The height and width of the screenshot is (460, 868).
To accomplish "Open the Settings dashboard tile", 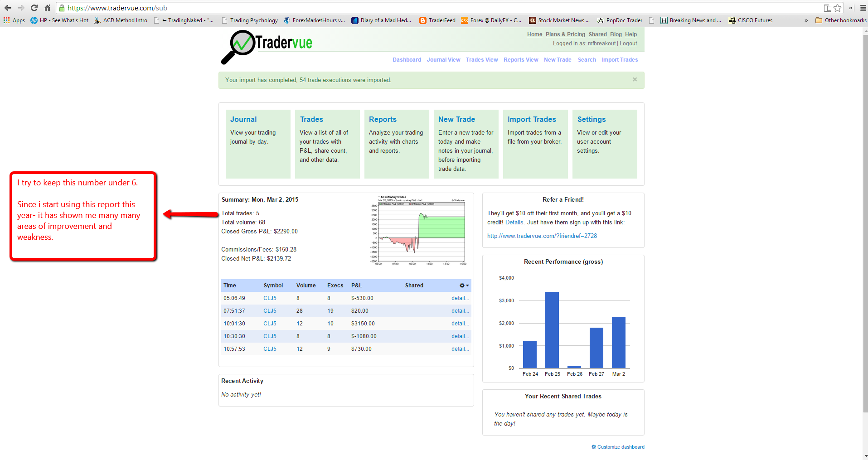I will tap(605, 144).
